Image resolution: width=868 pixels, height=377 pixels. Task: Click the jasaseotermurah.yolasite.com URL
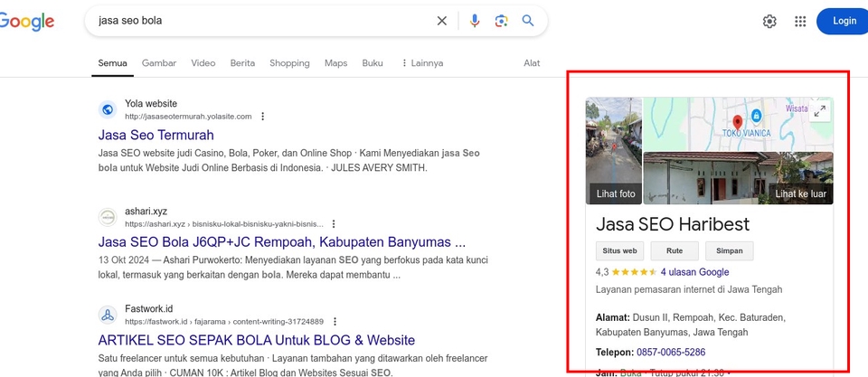[188, 117]
